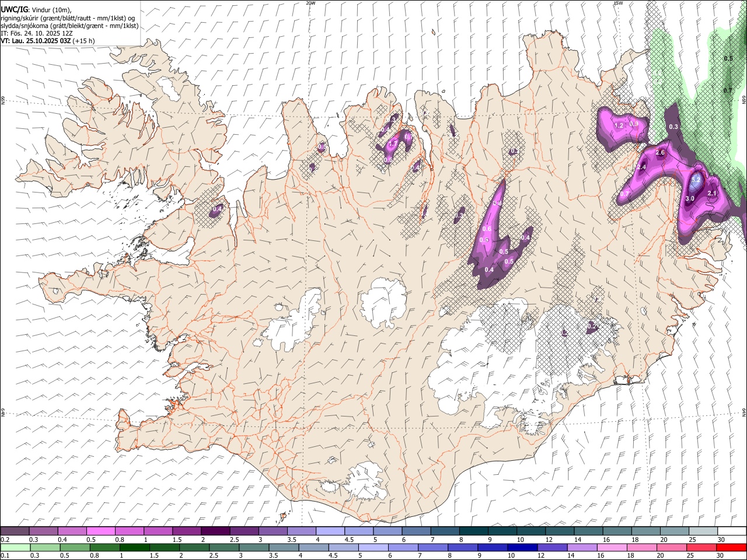Pick the deep blue swatch at lower-legend 10

(x=522, y=547)
